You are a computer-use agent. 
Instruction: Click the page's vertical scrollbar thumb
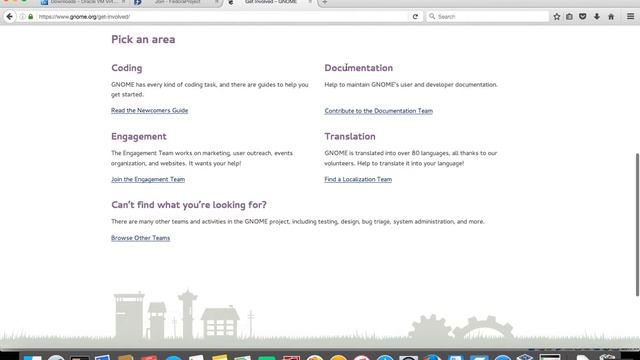637,224
